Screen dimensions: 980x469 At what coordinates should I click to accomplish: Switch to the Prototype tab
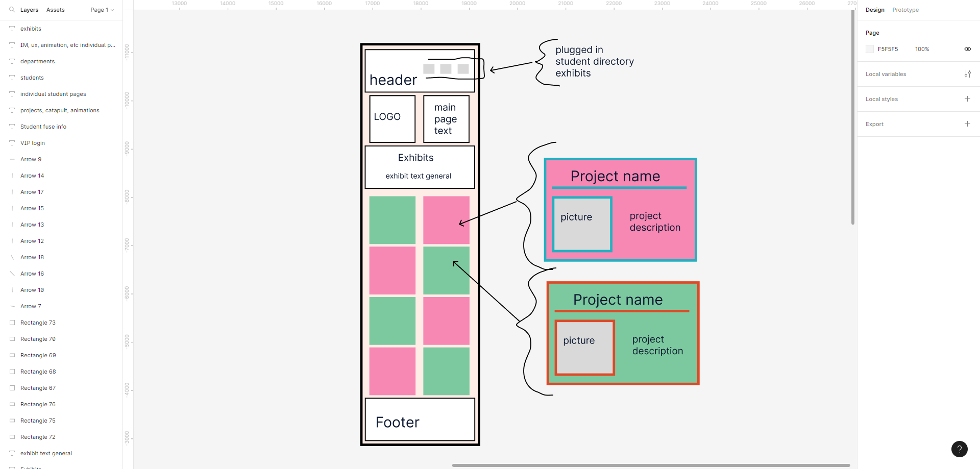click(905, 10)
